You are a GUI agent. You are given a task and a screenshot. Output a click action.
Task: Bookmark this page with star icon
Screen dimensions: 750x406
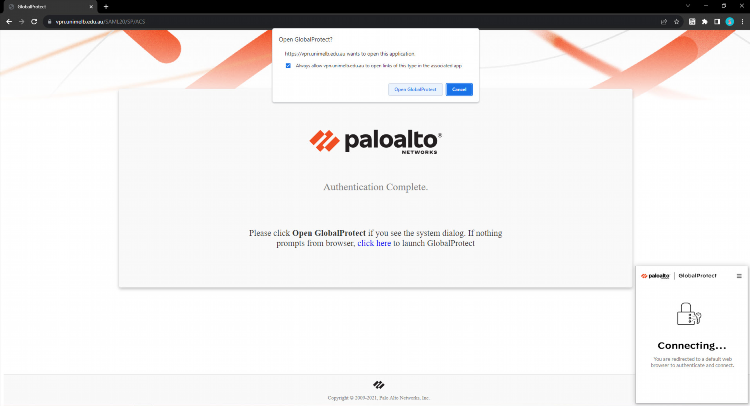tap(676, 22)
